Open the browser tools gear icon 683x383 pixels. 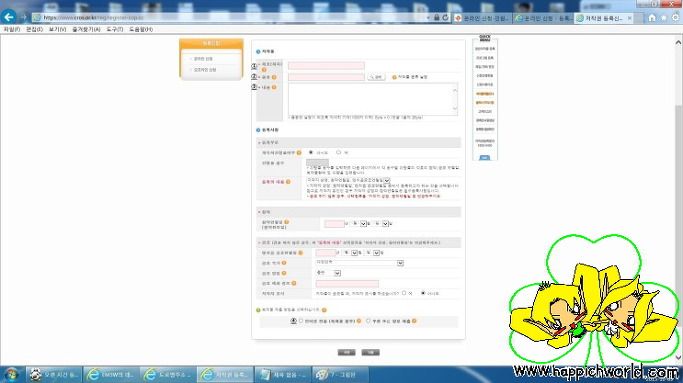pos(675,17)
